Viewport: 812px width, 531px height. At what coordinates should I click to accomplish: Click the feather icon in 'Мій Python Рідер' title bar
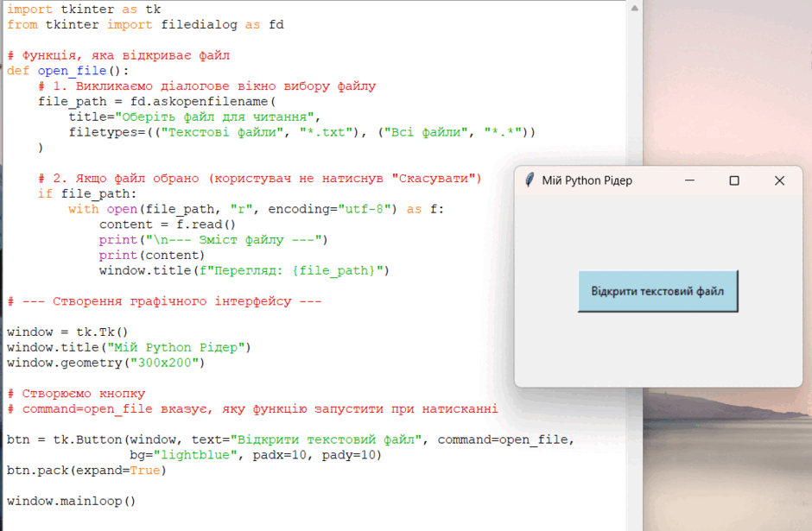click(530, 180)
